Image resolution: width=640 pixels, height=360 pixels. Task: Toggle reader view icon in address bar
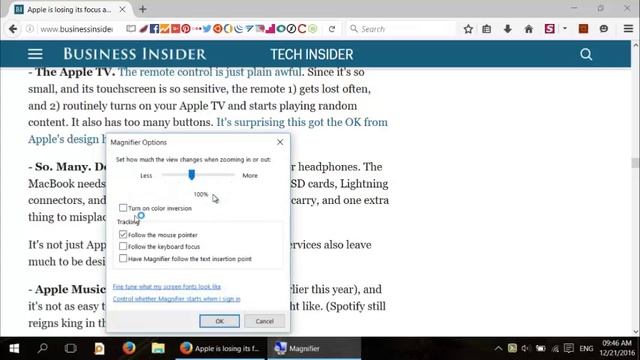point(131,29)
